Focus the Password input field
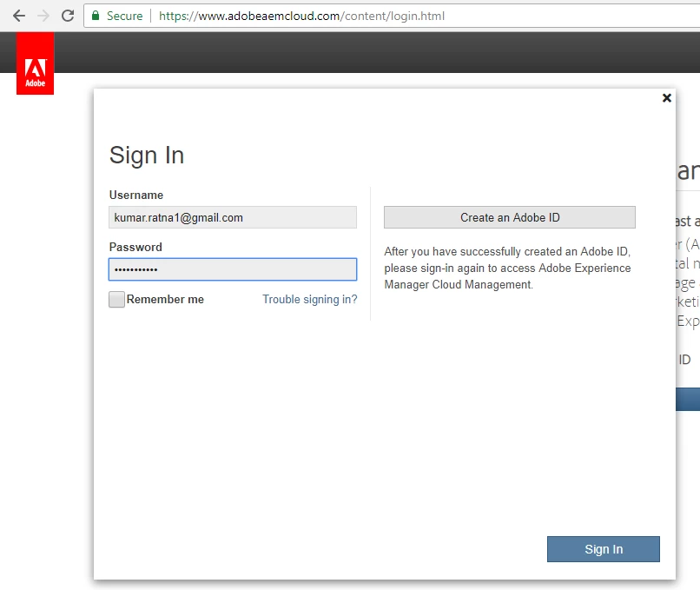 click(233, 269)
